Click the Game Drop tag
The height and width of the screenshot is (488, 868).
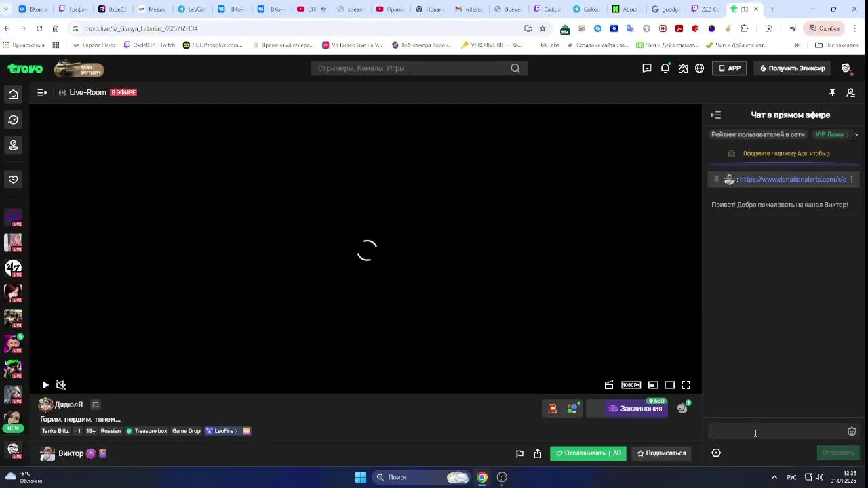tap(186, 431)
